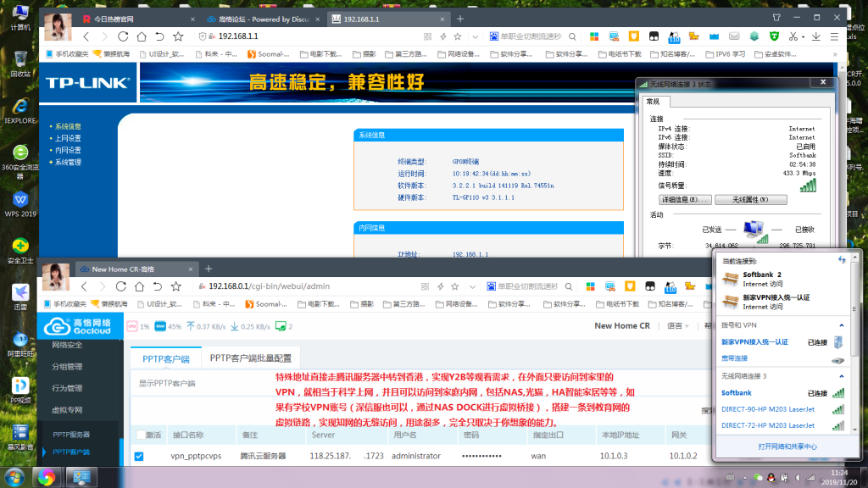Viewport: 868px width, 488px height.
Task: Click the QQ penguin tray icon
Action: tap(771, 478)
